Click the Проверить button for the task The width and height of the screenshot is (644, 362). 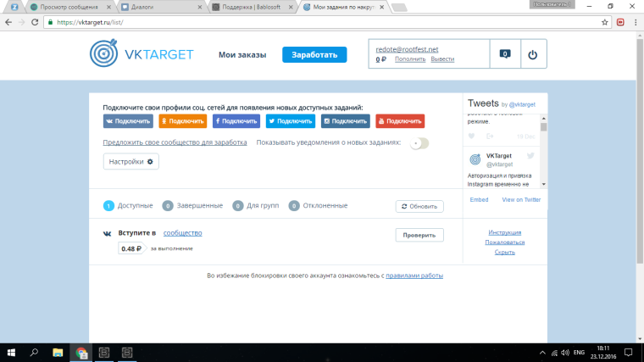pyautogui.click(x=419, y=236)
